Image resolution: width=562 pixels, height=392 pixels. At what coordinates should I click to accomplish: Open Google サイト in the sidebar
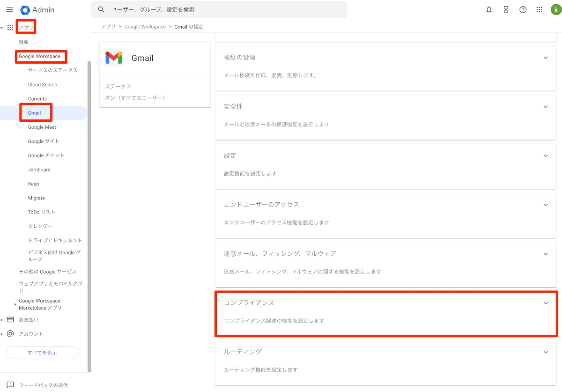pyautogui.click(x=44, y=141)
